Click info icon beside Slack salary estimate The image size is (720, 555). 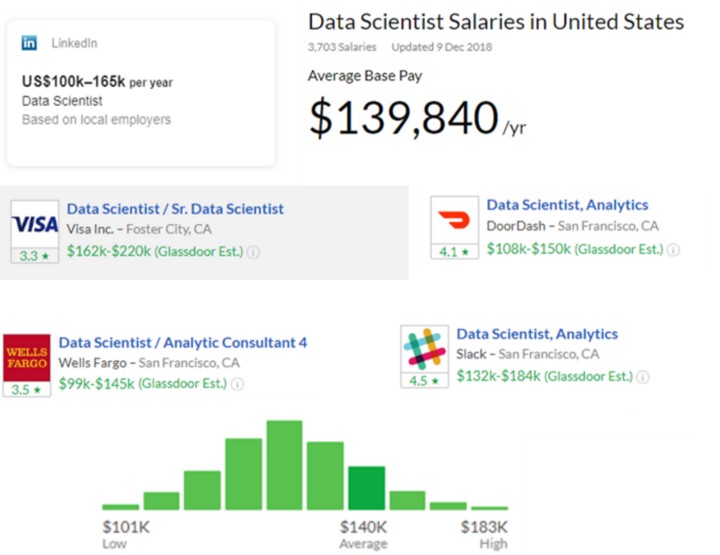[x=643, y=377]
